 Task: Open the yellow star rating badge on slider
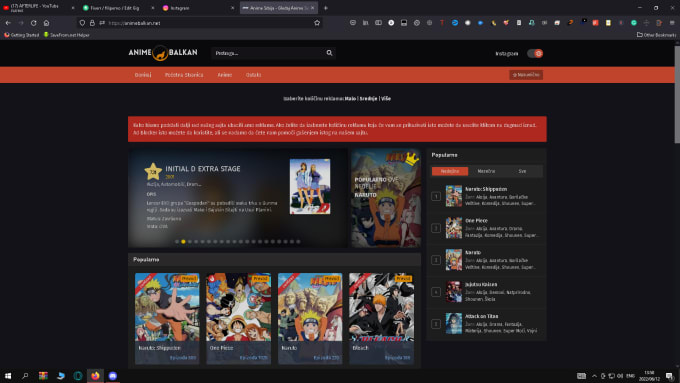[x=153, y=171]
